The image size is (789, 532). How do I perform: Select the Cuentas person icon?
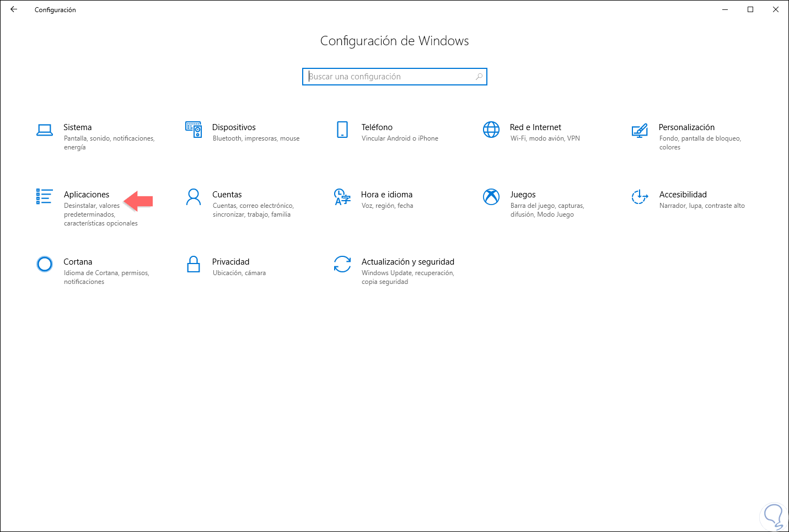point(194,197)
